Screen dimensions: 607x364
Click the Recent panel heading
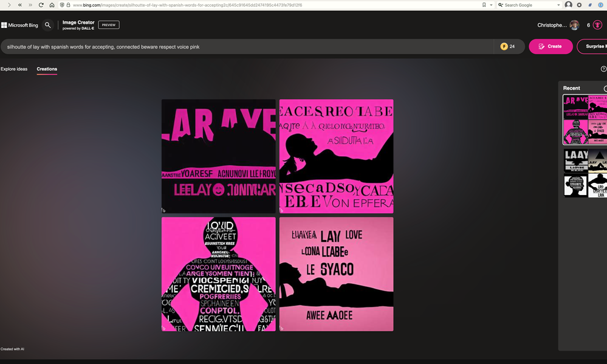pos(571,88)
